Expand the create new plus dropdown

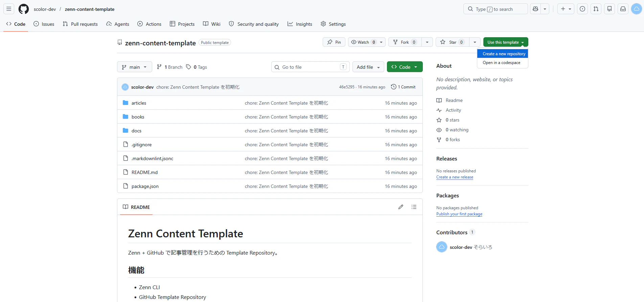coord(566,9)
